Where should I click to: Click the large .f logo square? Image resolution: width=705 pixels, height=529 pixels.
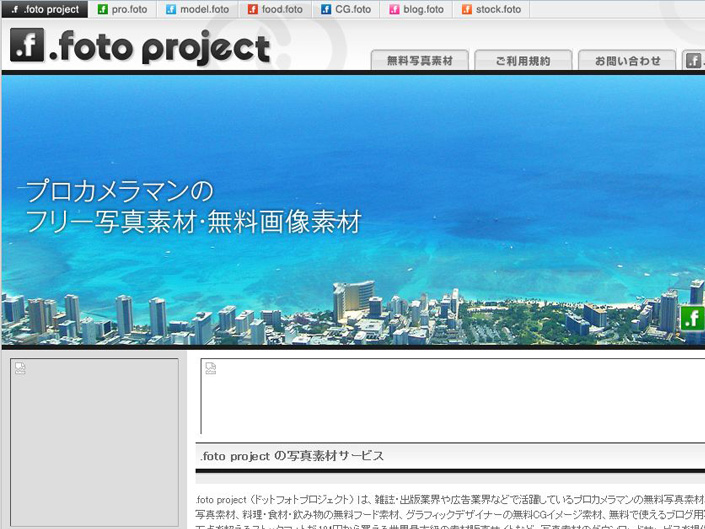point(27,44)
